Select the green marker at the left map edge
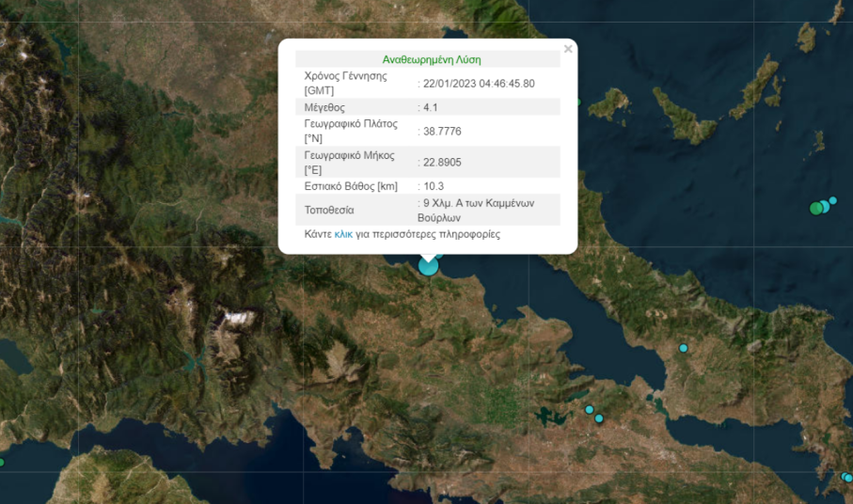Screen dimensions: 853x504 [x=2, y=462]
